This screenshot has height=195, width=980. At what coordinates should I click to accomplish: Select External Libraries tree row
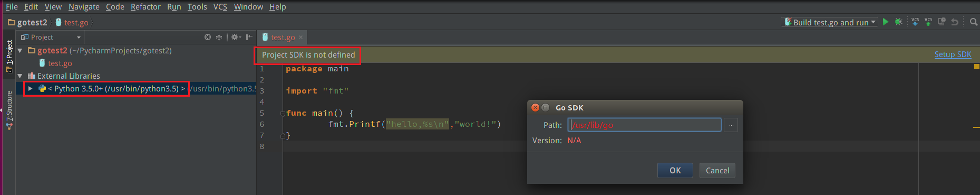[69, 76]
